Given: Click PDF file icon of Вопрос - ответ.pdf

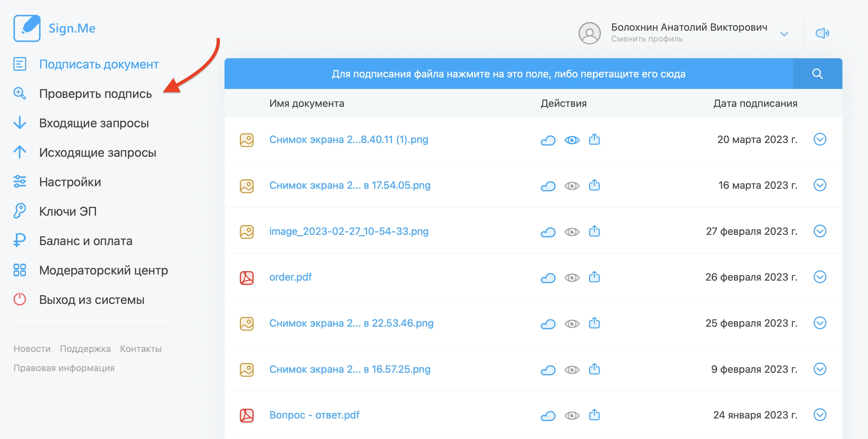Looking at the screenshot, I should pos(247,415).
